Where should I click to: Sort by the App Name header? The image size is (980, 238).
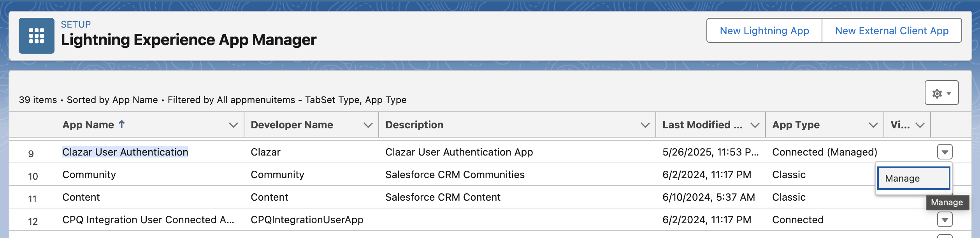tap(88, 125)
